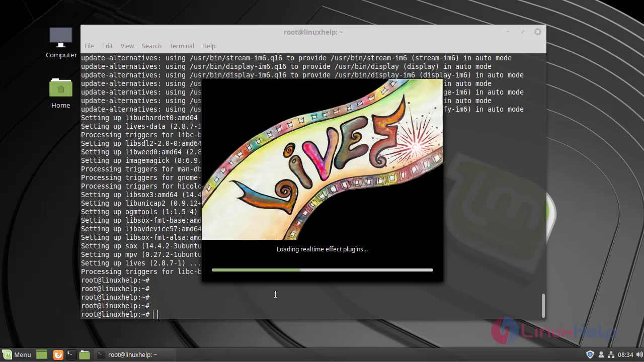Click the 'Processing triggers for hicolo' line
Image resolution: width=644 pixels, height=362 pixels.
pyautogui.click(x=141, y=186)
